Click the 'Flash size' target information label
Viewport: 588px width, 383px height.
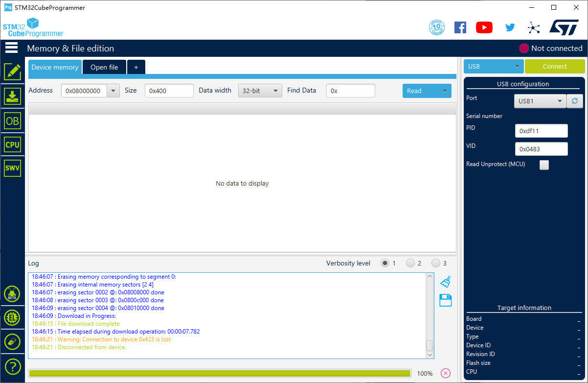478,363
